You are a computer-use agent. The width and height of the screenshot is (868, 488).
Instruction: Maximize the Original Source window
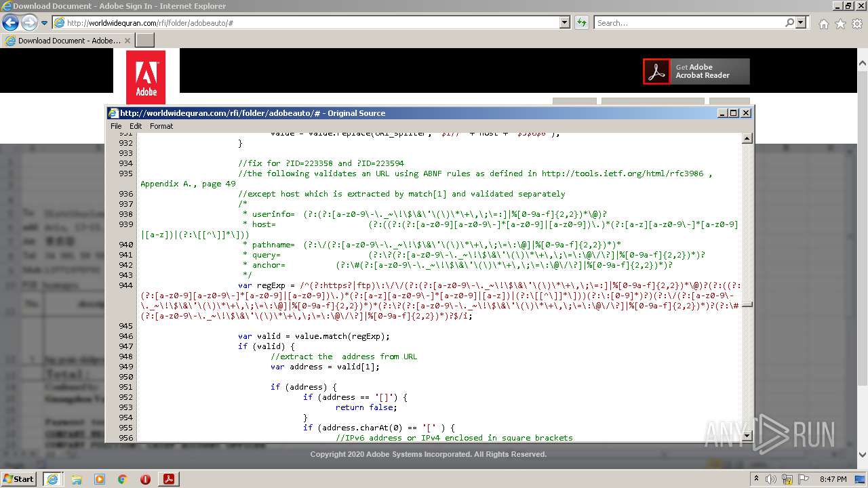point(734,113)
